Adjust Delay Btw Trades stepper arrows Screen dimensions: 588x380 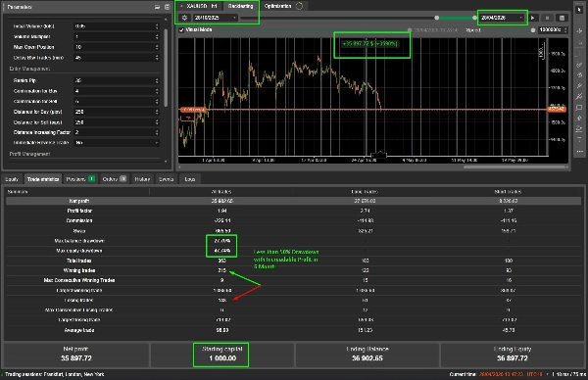pyautogui.click(x=157, y=58)
